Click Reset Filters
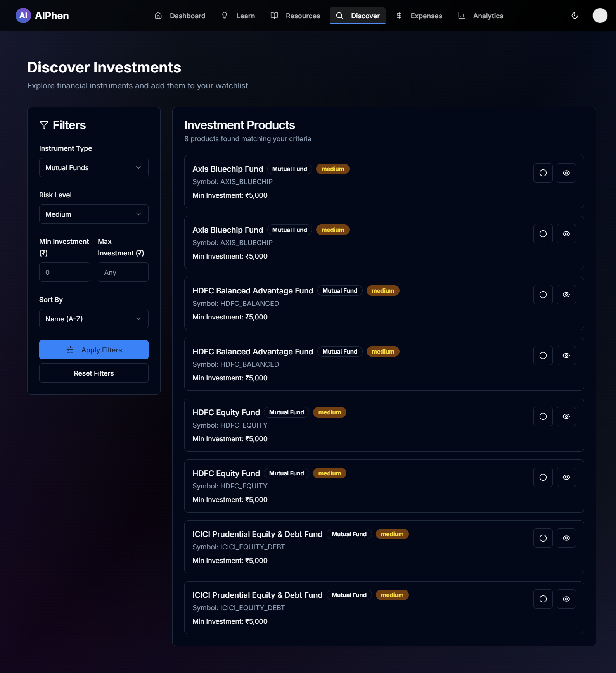Image resolution: width=616 pixels, height=673 pixels. pos(94,373)
